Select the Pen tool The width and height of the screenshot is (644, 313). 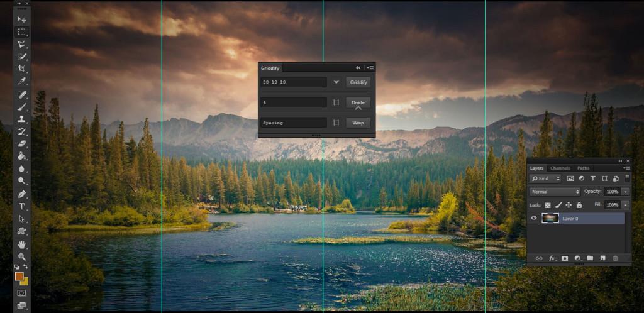click(22, 194)
